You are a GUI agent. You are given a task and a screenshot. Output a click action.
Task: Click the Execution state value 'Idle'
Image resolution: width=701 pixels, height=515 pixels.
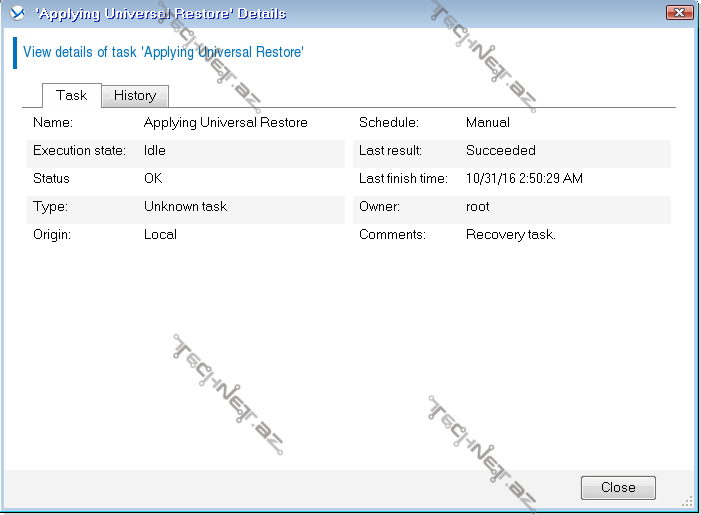pyautogui.click(x=155, y=151)
